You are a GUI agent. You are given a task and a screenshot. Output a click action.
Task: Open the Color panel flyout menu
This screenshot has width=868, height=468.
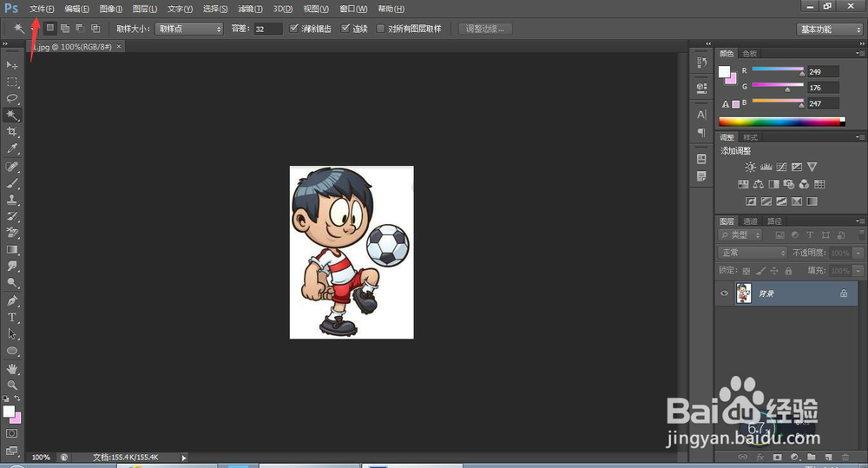(859, 53)
